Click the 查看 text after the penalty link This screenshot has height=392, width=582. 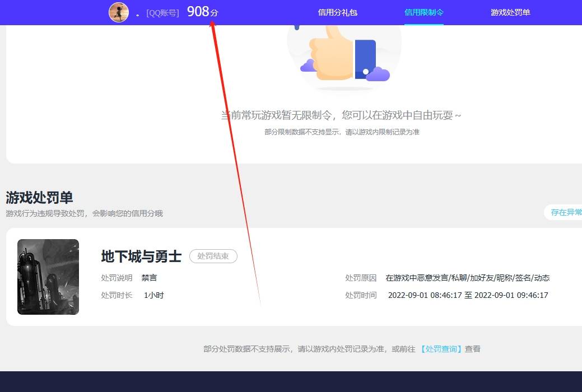[x=471, y=348]
